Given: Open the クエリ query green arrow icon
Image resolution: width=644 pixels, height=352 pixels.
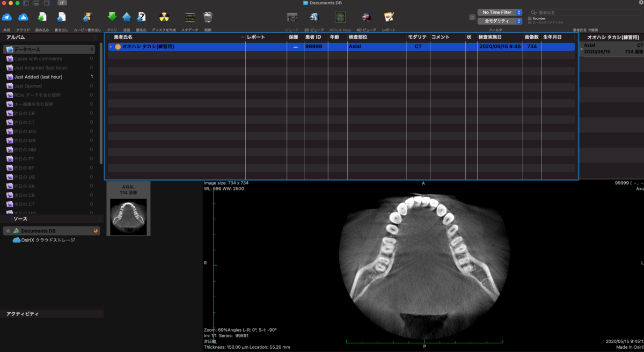Looking at the screenshot, I should [112, 17].
